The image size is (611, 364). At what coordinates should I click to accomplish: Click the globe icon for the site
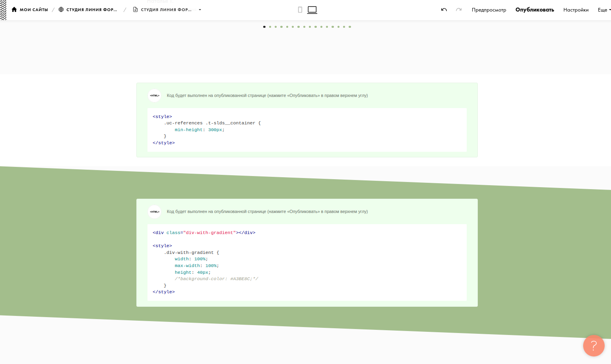click(61, 10)
